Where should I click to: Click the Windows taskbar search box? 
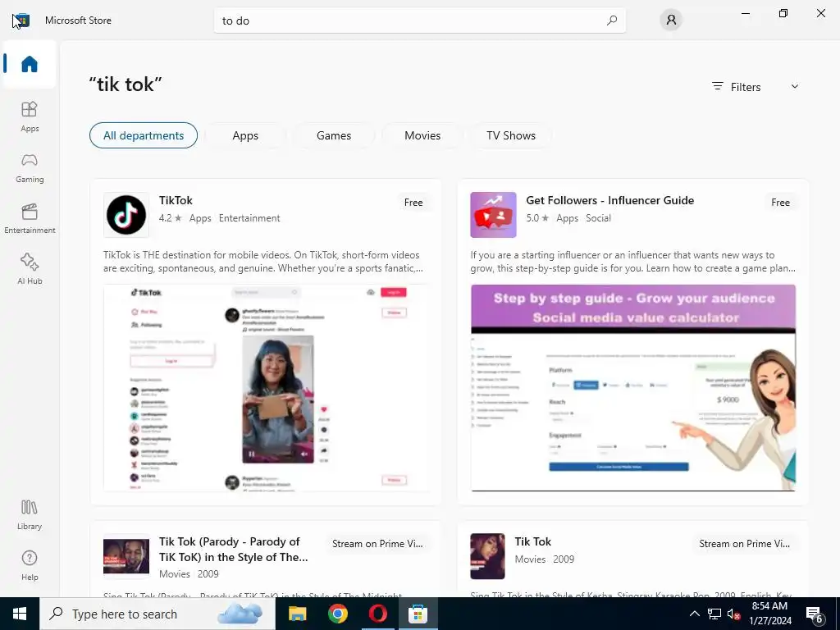[157, 614]
